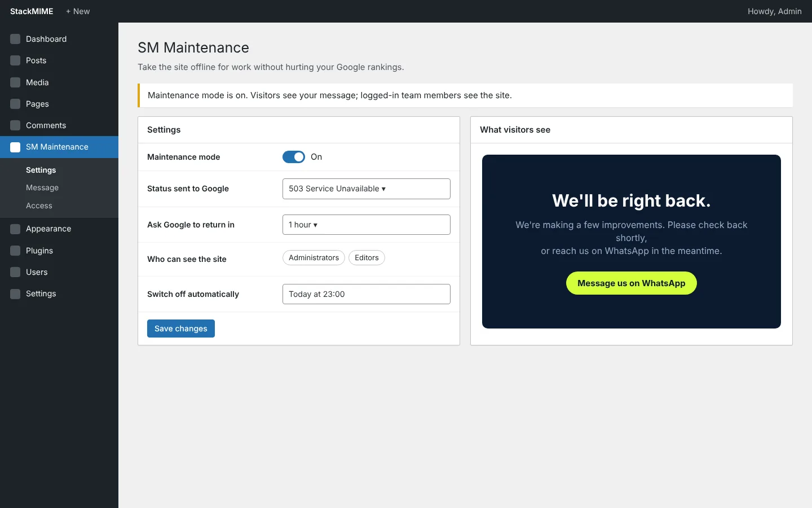Click the bottom Settings sidebar icon
This screenshot has width=812, height=508.
pos(15,294)
